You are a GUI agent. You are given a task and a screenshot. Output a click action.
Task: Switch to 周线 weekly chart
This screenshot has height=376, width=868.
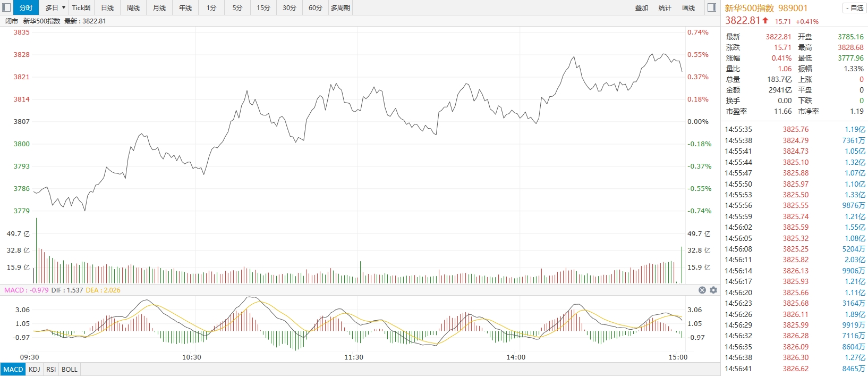pyautogui.click(x=133, y=7)
